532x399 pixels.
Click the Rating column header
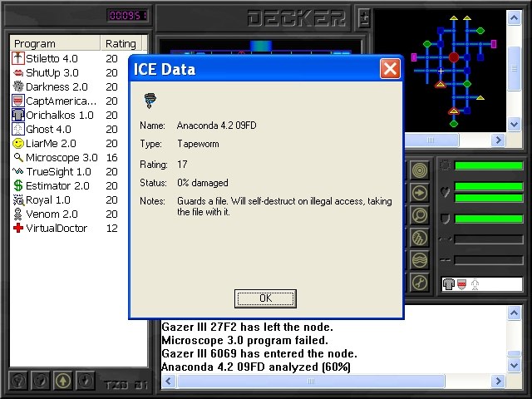pyautogui.click(x=121, y=43)
